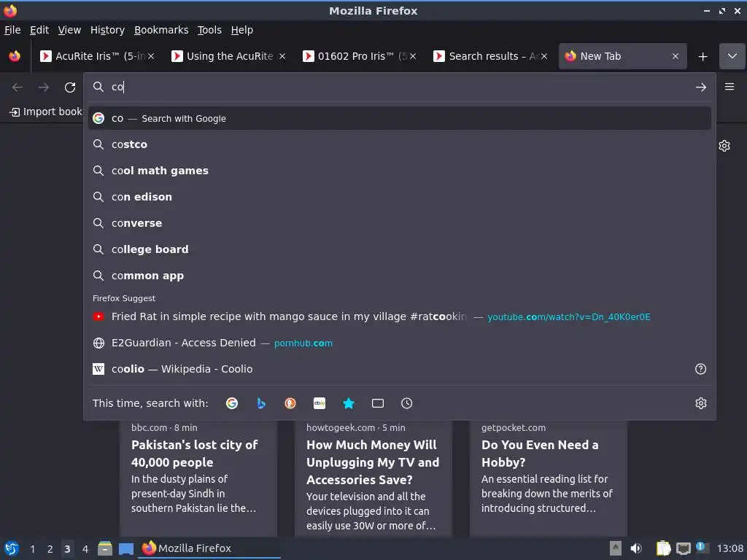Search this time with Bing icon
Screen dimensions: 747x560
point(261,403)
